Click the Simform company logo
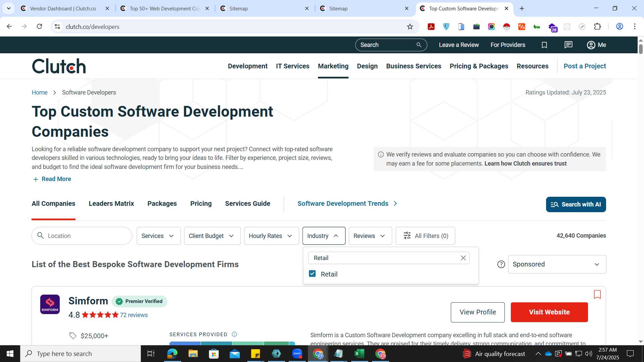This screenshot has height=362, width=644. tap(50, 304)
